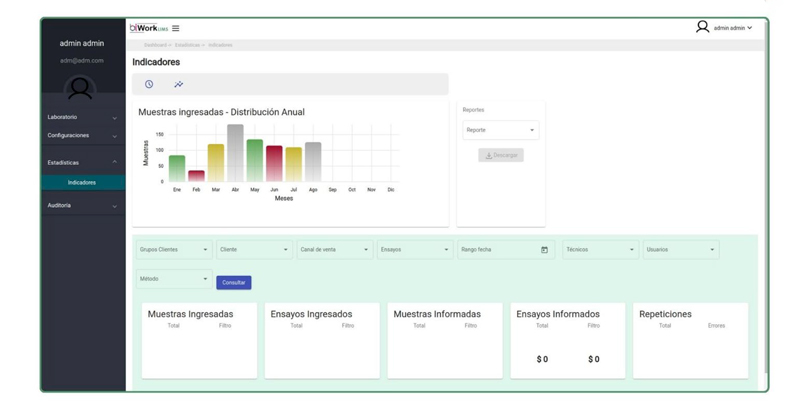Screen dimensions: 800x409
Task: Select the Indicadores sidebar item
Action: (x=83, y=183)
